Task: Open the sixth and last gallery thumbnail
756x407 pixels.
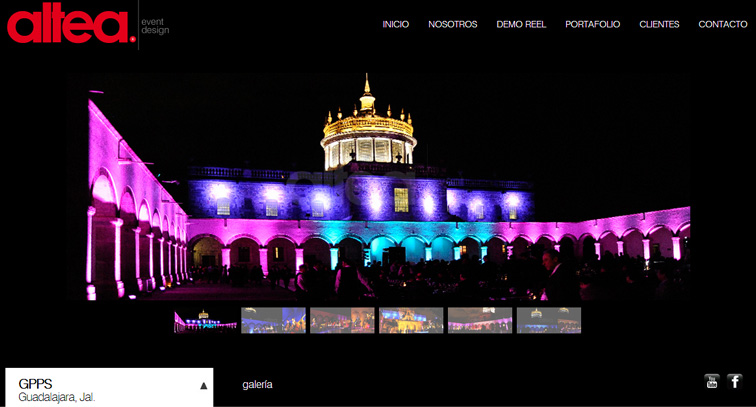Action: point(548,320)
